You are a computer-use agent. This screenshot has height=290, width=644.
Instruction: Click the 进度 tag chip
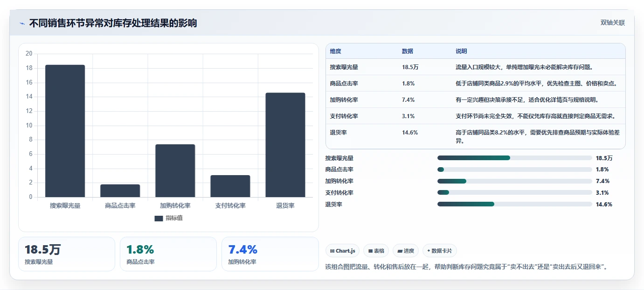click(x=406, y=251)
